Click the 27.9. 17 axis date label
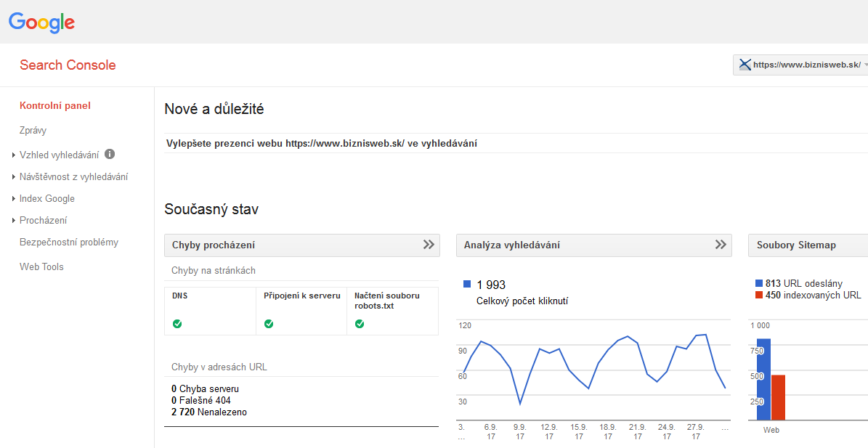This screenshot has width=868, height=448. (696, 432)
